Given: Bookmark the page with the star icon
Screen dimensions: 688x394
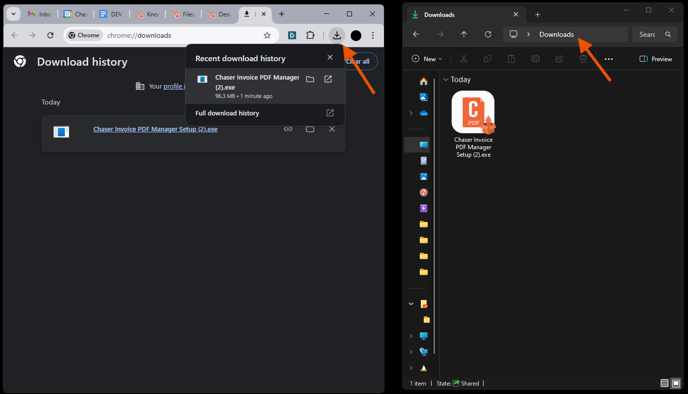Looking at the screenshot, I should coord(267,35).
